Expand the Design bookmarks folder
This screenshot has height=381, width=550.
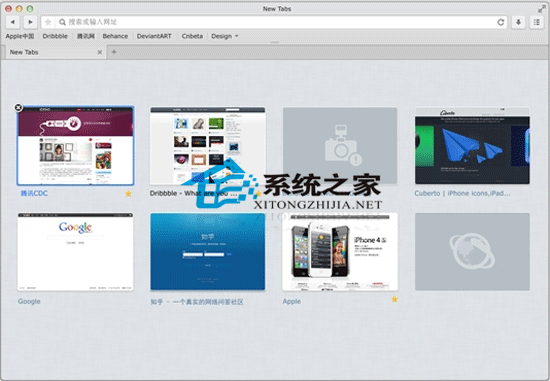coord(224,36)
